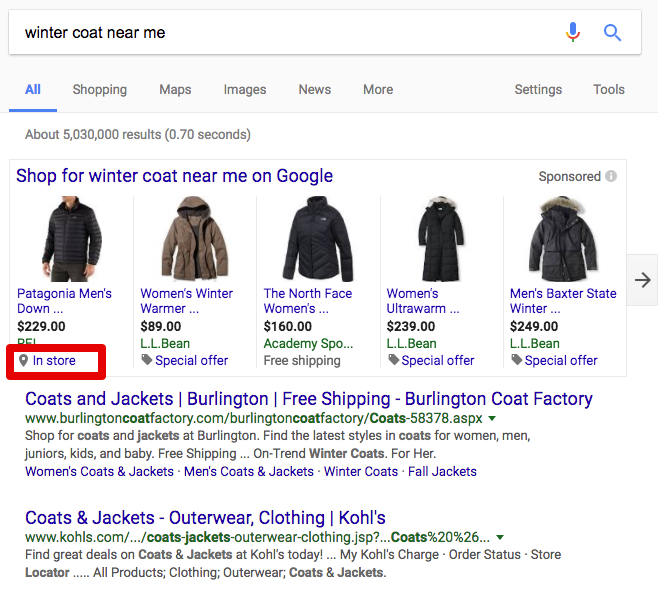658x589 pixels.
Task: Advance the shopping carousel with the right arrow
Action: coord(642,280)
